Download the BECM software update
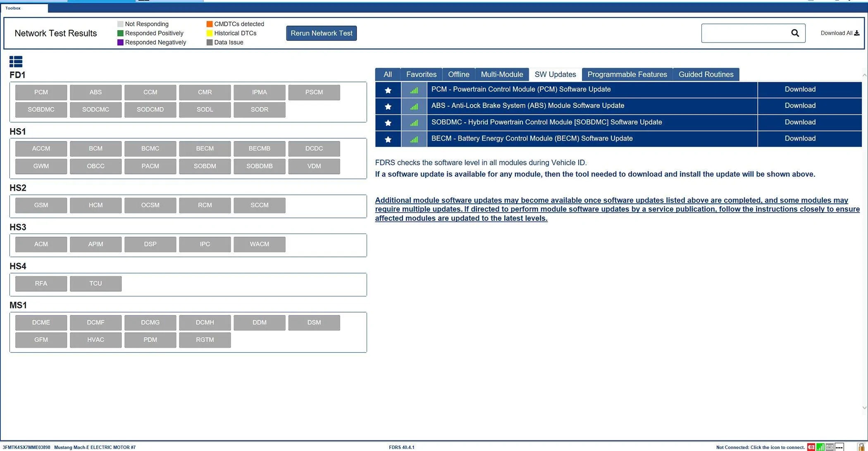 800,138
